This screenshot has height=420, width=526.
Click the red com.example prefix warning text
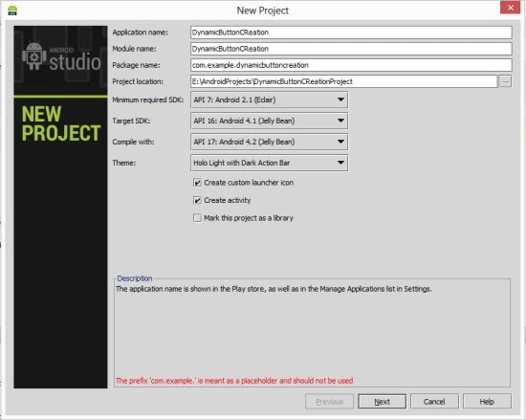[x=234, y=381]
